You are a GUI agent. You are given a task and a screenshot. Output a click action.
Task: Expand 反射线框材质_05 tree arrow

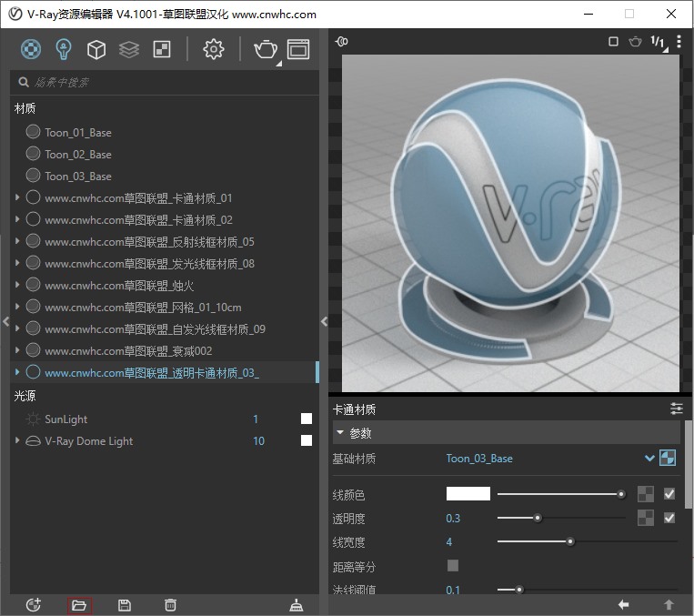(17, 241)
